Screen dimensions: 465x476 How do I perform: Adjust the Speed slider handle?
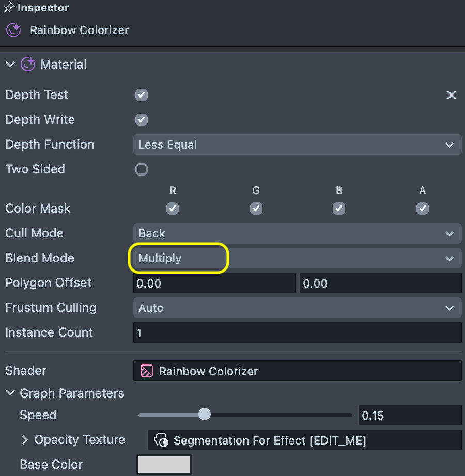(x=204, y=414)
